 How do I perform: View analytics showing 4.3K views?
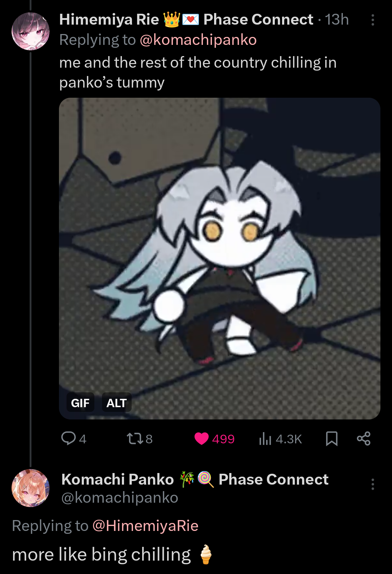[x=280, y=439]
